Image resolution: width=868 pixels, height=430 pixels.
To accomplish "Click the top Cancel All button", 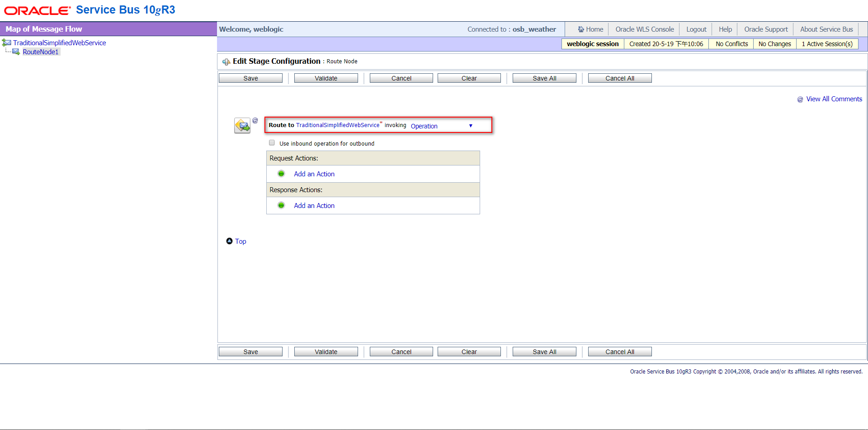I will [620, 78].
